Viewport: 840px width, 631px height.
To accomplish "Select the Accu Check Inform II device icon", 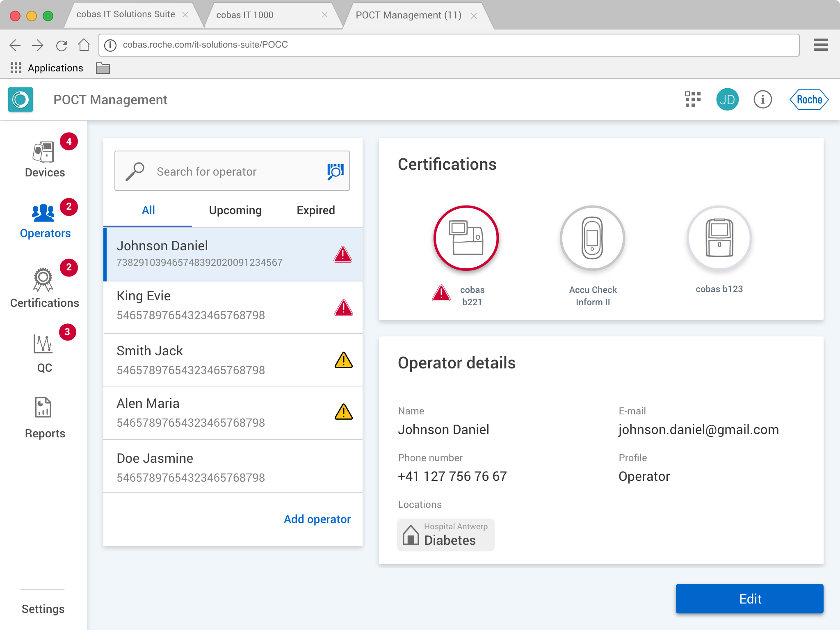I will pyautogui.click(x=592, y=238).
